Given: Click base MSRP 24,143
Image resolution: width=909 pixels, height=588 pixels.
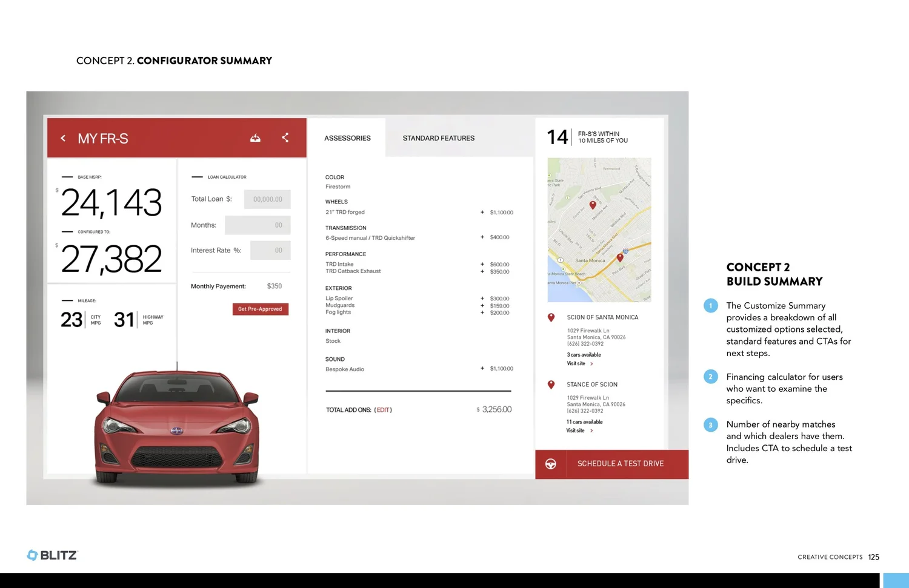Looking at the screenshot, I should (x=112, y=202).
